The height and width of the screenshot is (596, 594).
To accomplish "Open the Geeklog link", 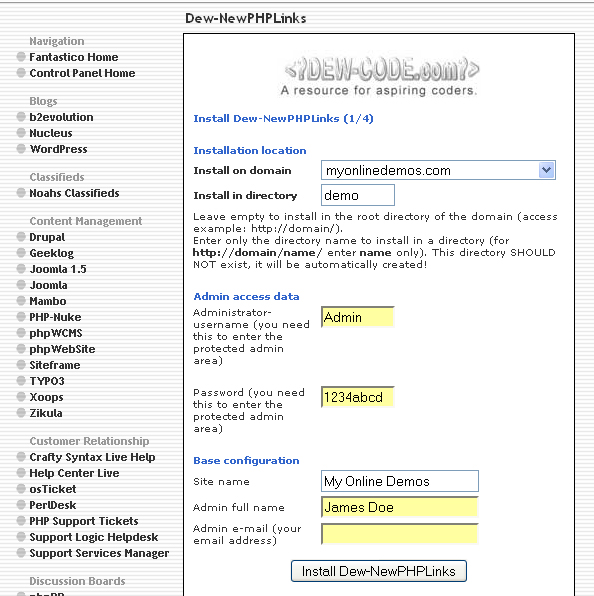I will coord(52,253).
